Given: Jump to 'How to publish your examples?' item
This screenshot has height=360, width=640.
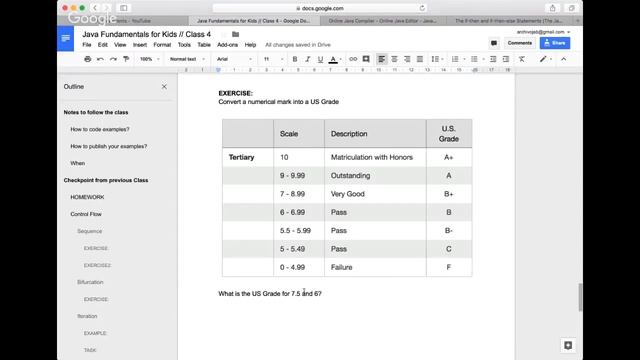Looking at the screenshot, I should [x=109, y=146].
